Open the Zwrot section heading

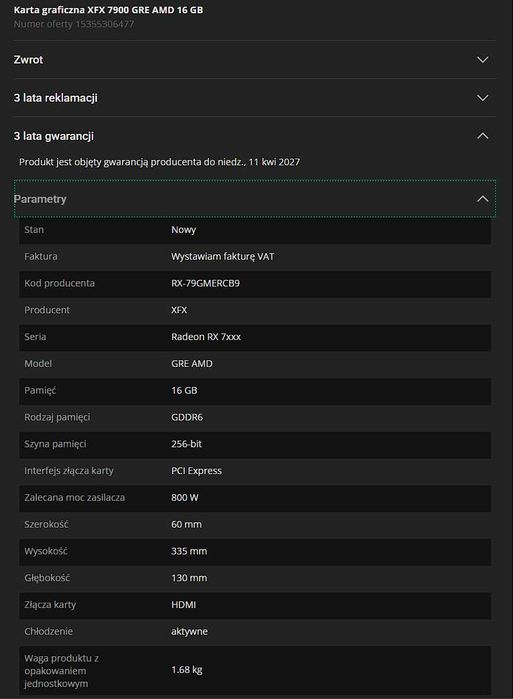point(29,60)
